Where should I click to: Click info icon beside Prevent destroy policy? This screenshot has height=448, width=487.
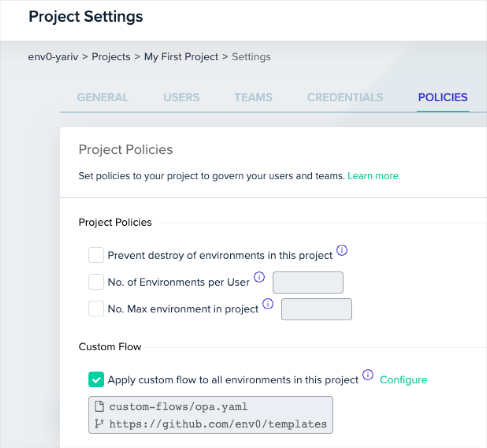(342, 250)
